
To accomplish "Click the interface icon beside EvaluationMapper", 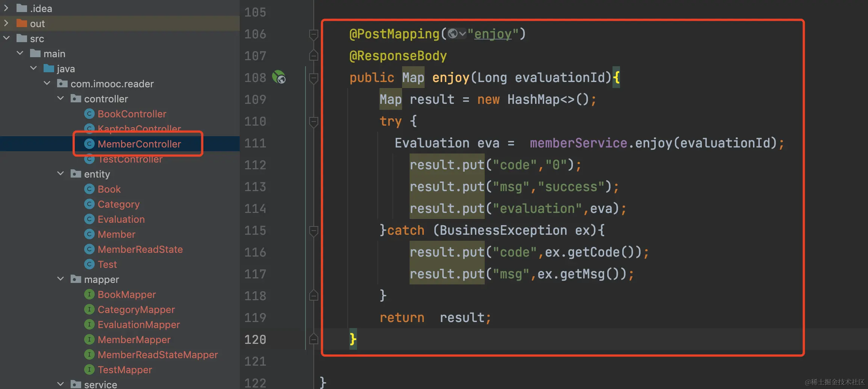I will (x=89, y=324).
